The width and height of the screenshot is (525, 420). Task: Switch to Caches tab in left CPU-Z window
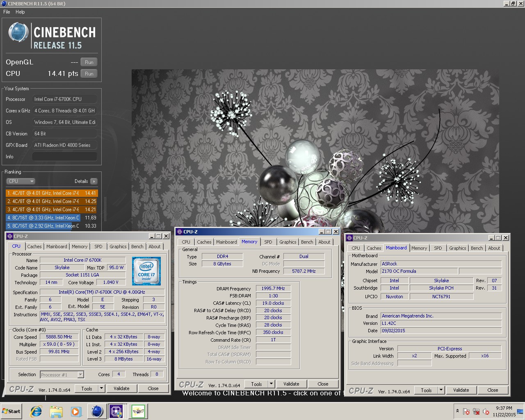[x=34, y=247]
